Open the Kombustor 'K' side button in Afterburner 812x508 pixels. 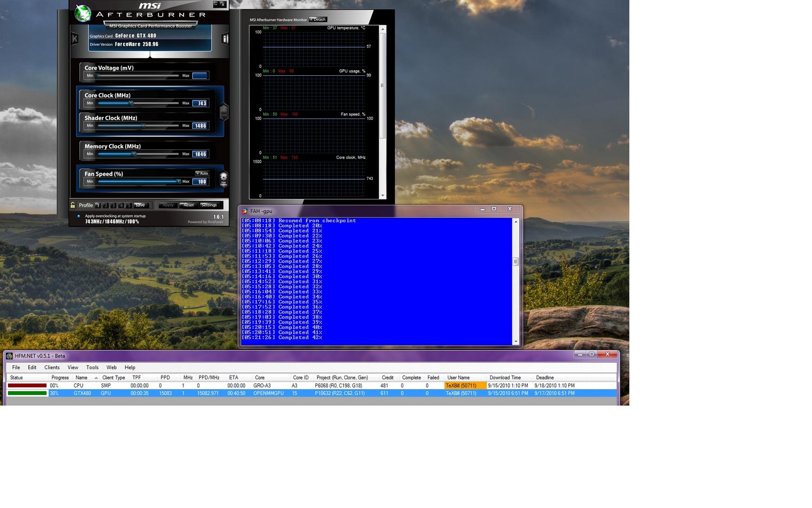[74, 39]
